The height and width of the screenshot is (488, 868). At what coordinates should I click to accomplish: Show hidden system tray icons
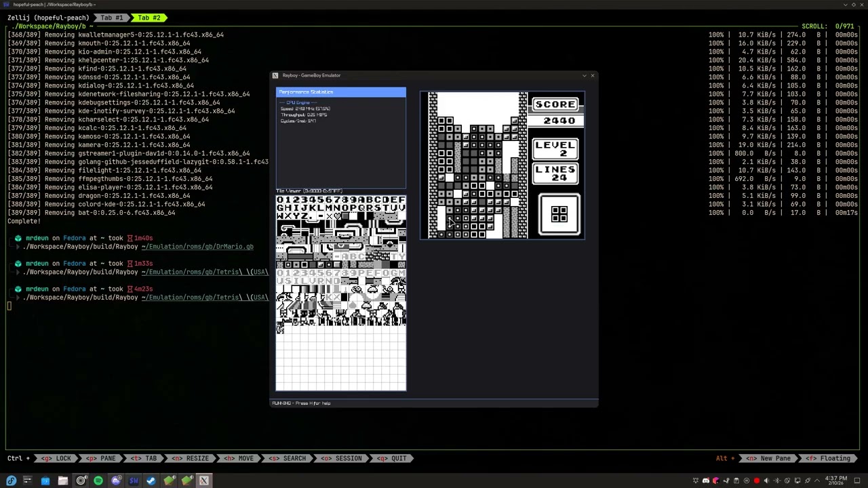817,481
